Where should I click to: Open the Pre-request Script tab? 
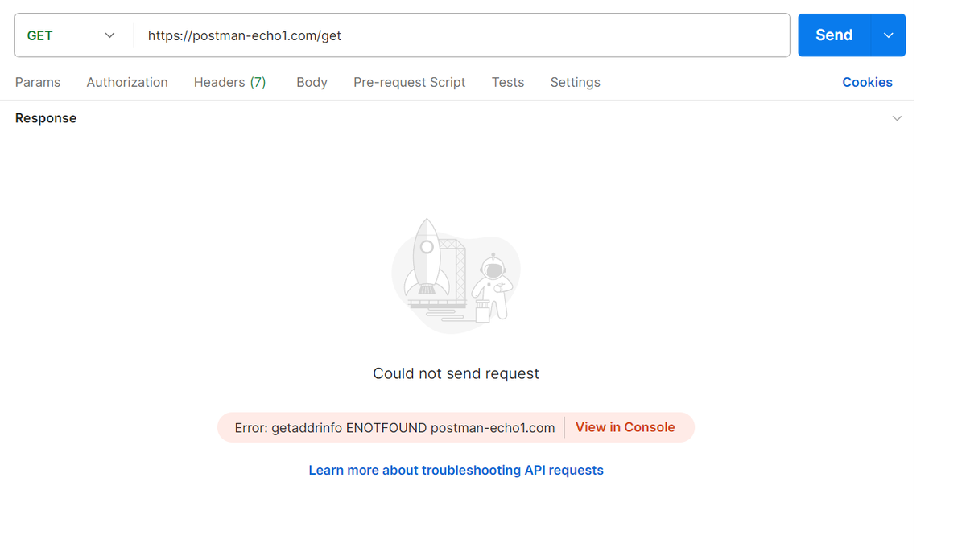pos(409,81)
